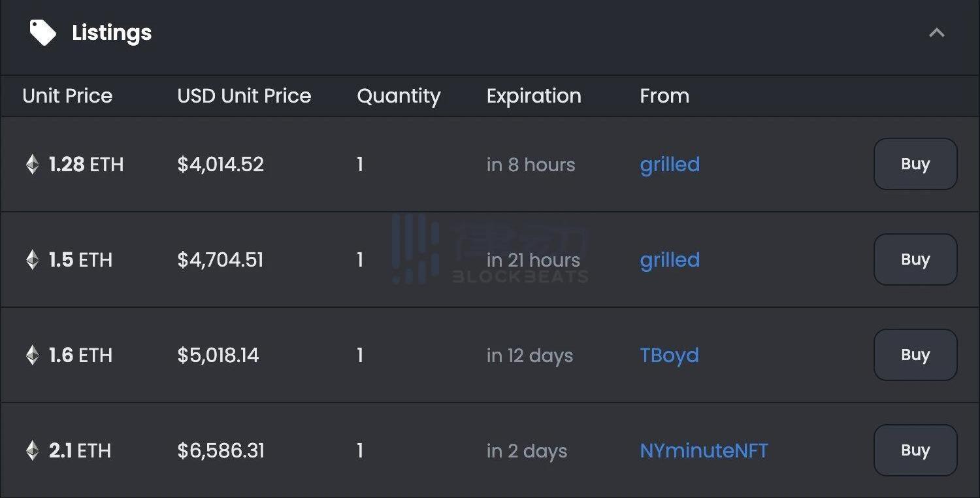Buy the 1.28 ETH listing
The image size is (980, 498).
915,164
